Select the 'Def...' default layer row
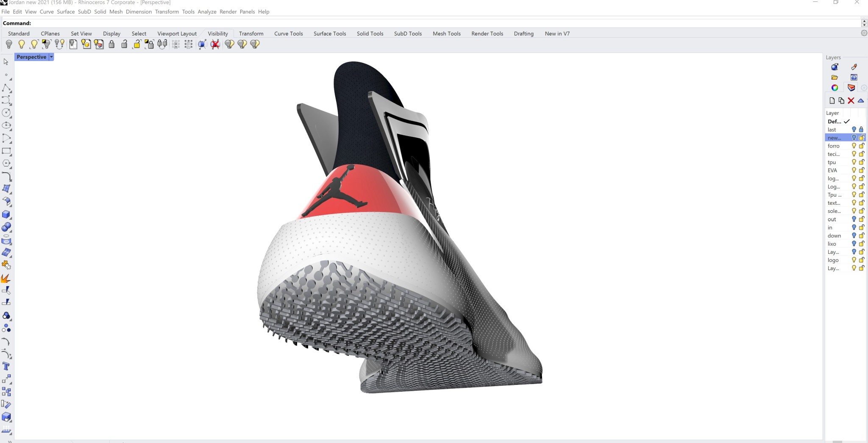Viewport: 868px width, 443px height. 845,121
